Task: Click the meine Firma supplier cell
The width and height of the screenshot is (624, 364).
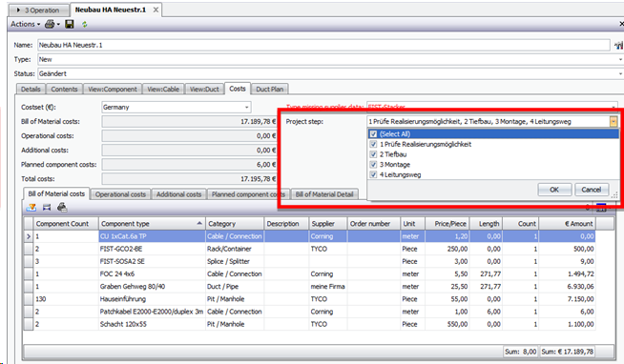Action: [328, 287]
